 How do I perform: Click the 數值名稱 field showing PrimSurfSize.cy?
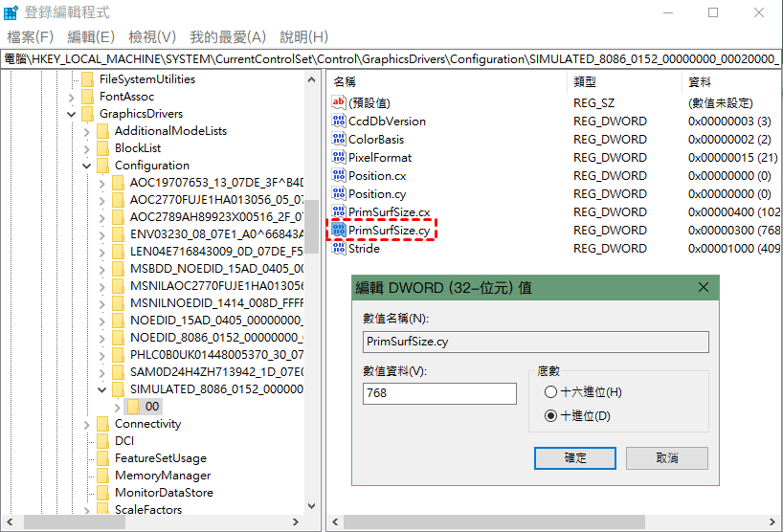[x=536, y=342]
